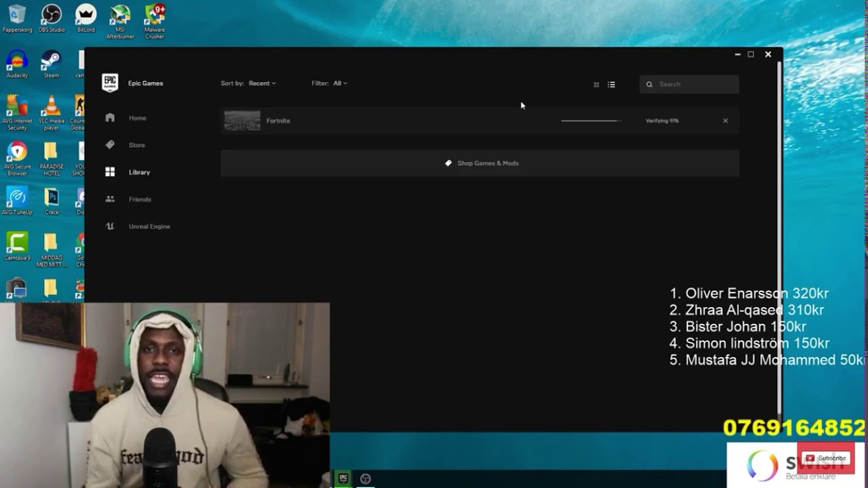
Task: Open the AVG Internet Security desktop icon
Action: click(x=17, y=113)
